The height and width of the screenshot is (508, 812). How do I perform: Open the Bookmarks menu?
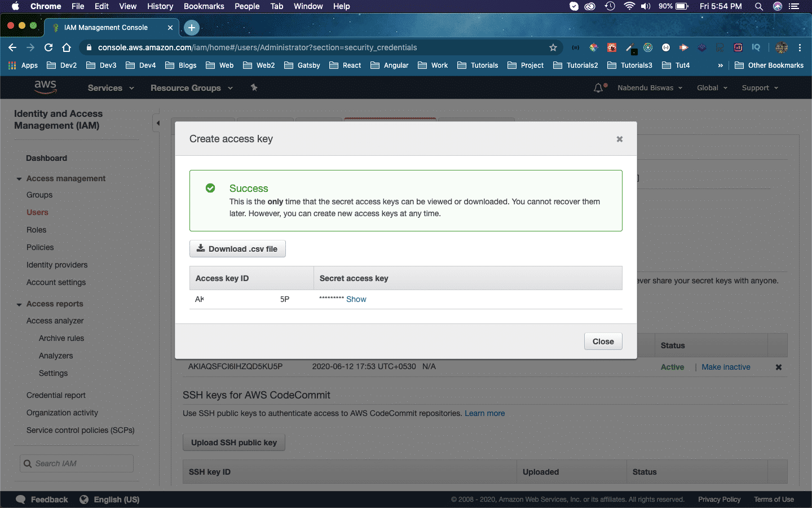(x=204, y=6)
